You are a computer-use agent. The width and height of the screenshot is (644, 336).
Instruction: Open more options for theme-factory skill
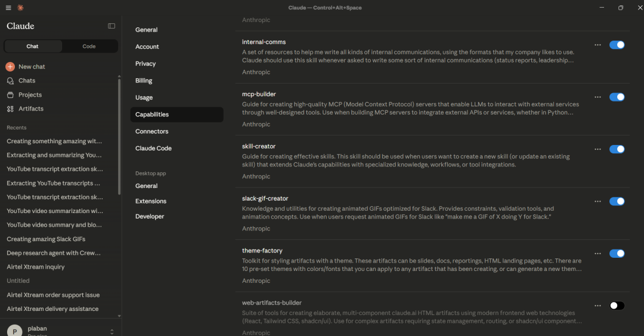click(x=597, y=254)
